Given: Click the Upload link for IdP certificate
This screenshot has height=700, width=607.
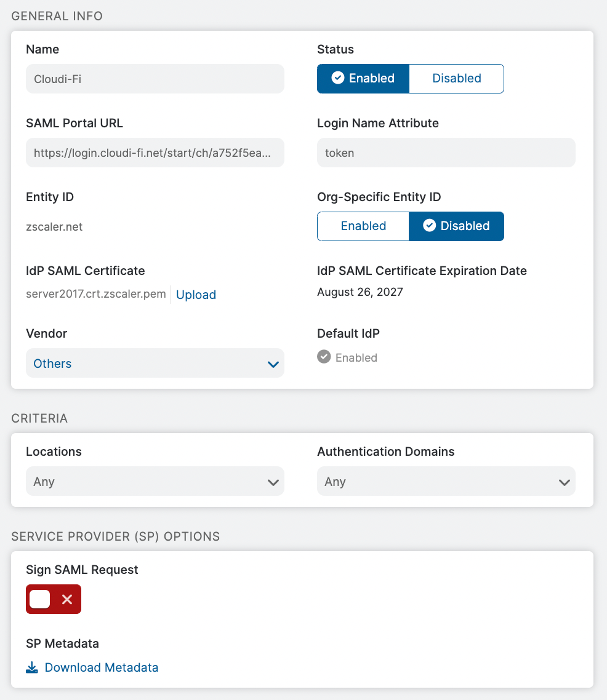Looking at the screenshot, I should coord(196,295).
